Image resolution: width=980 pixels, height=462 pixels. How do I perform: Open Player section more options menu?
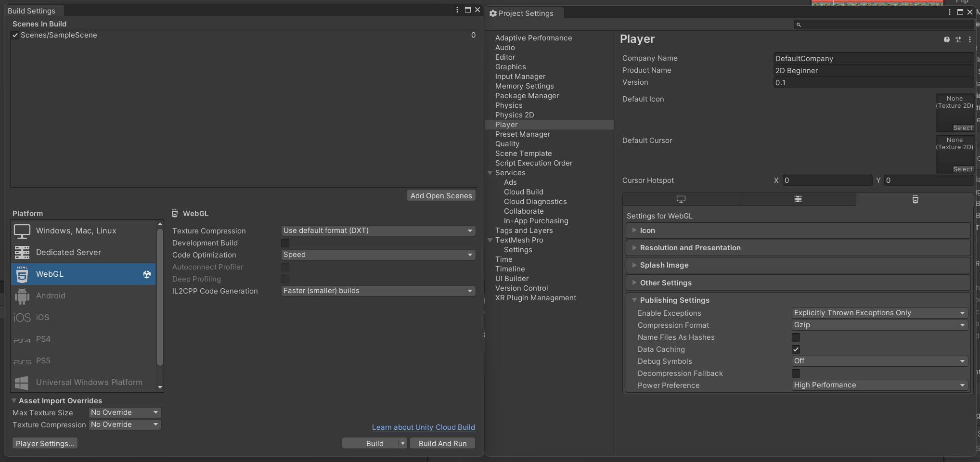pos(969,39)
